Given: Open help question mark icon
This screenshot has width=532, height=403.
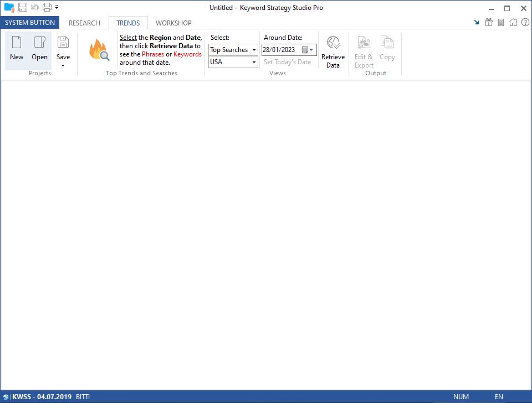Looking at the screenshot, I should (x=525, y=22).
